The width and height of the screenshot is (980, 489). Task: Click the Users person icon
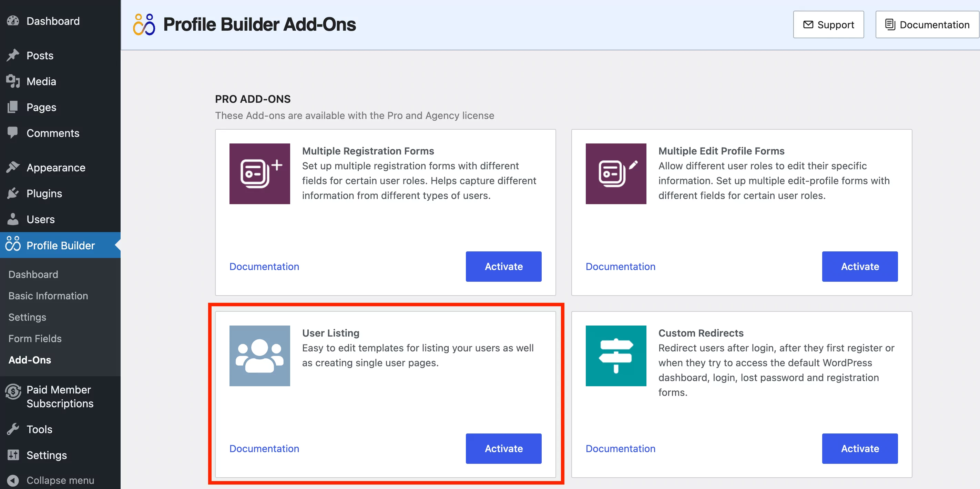[13, 219]
